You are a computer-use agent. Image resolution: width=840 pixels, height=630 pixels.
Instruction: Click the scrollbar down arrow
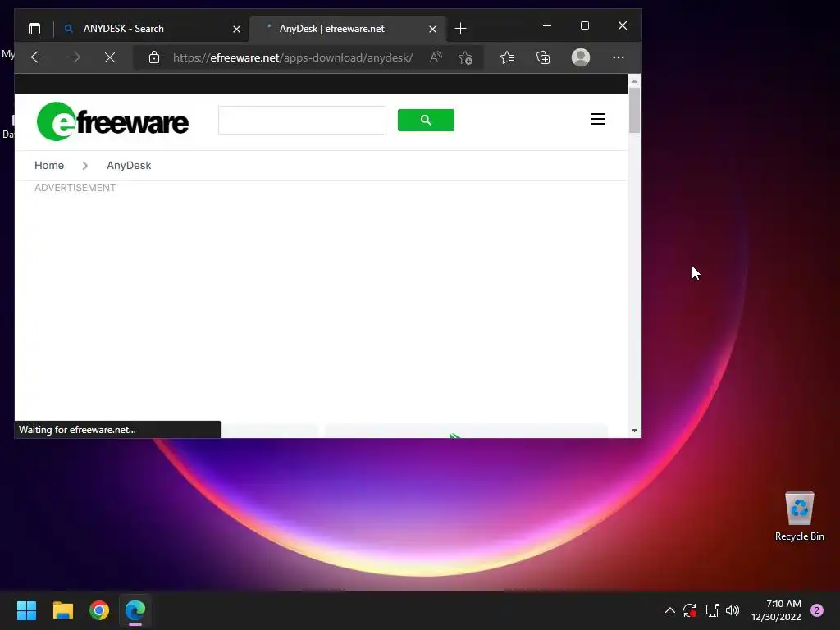(x=634, y=431)
